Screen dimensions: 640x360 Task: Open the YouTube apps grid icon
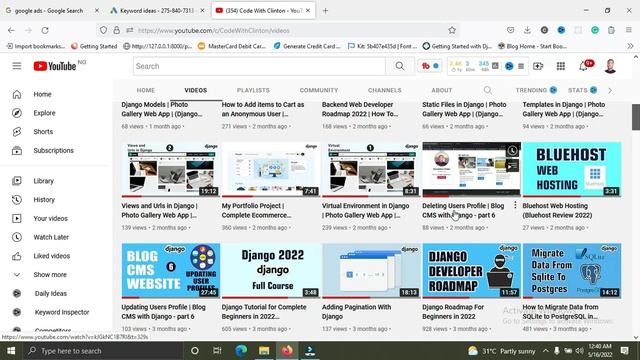pyautogui.click(x=561, y=66)
